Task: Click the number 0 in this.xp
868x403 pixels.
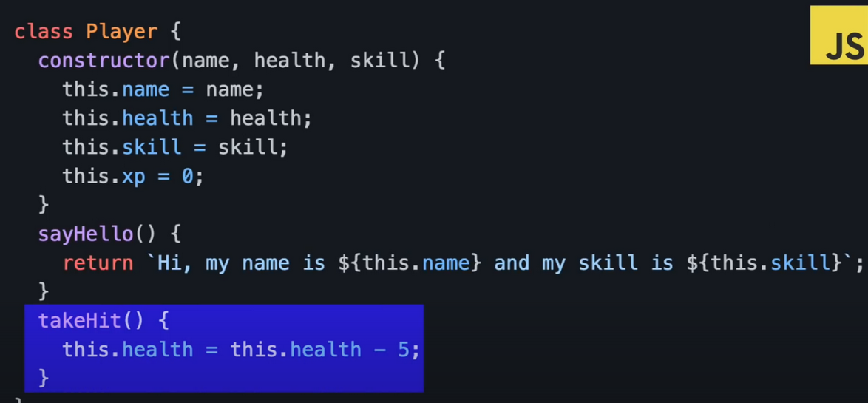Action: click(x=188, y=177)
